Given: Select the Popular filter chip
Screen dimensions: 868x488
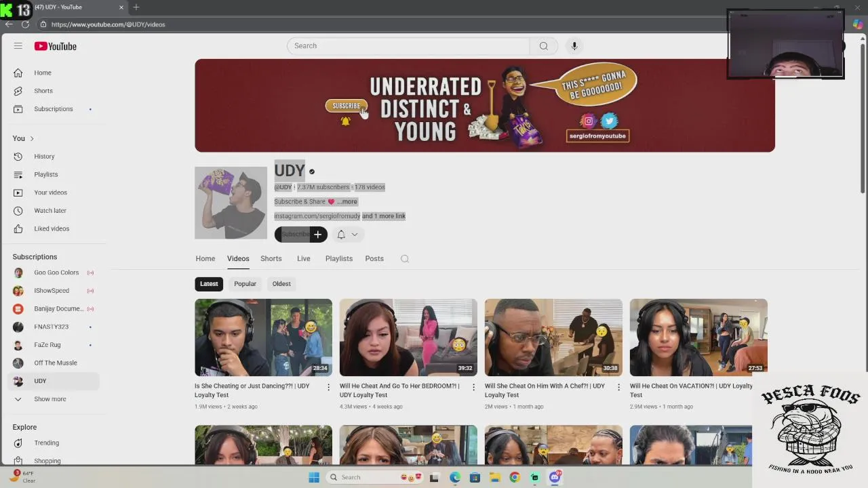Looking at the screenshot, I should point(245,284).
